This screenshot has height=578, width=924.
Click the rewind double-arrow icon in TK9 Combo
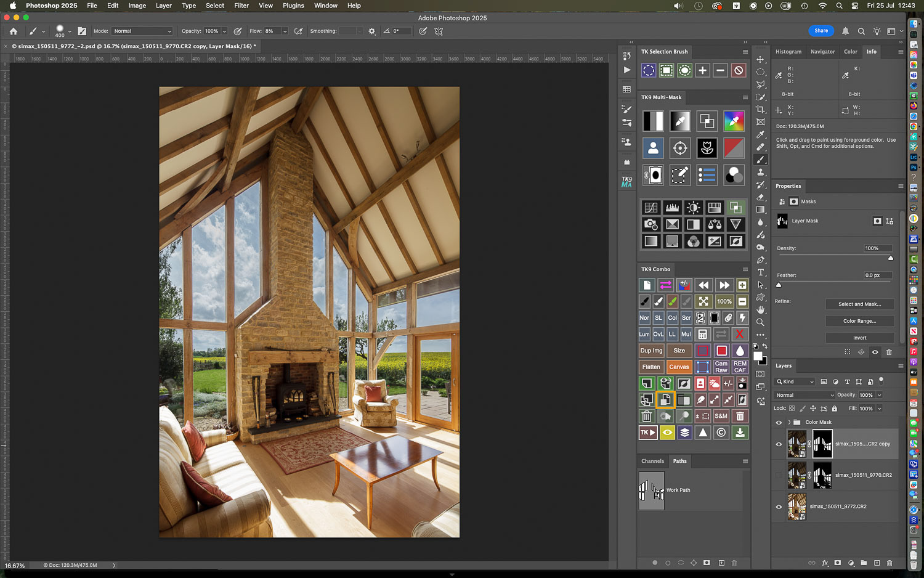click(x=703, y=285)
